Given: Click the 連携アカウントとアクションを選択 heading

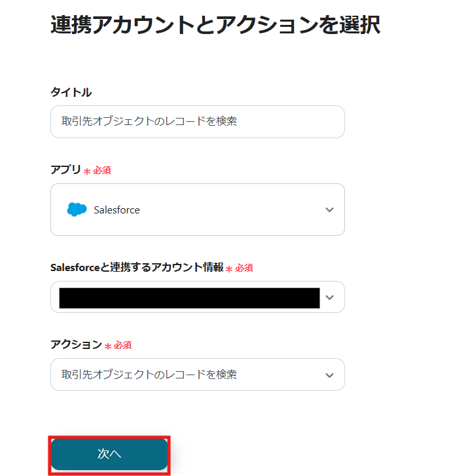Looking at the screenshot, I should coord(215,25).
